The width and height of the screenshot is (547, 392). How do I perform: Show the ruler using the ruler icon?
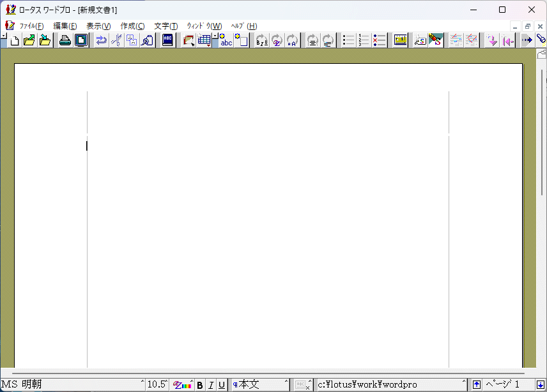tap(401, 41)
